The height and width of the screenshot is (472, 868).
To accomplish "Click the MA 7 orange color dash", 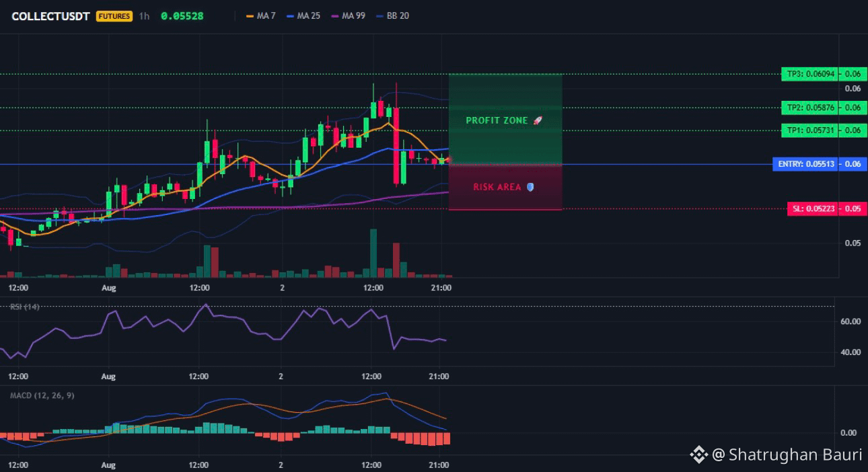I will 250,15.
